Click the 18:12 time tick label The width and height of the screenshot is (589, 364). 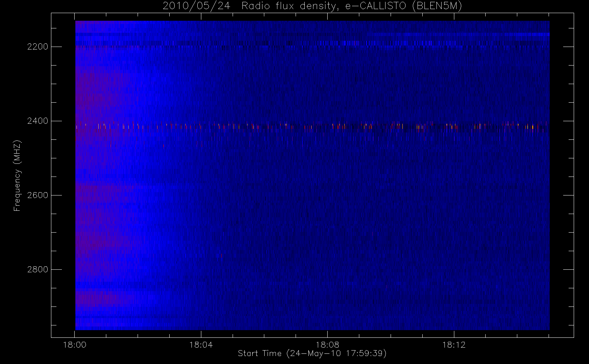454,345
